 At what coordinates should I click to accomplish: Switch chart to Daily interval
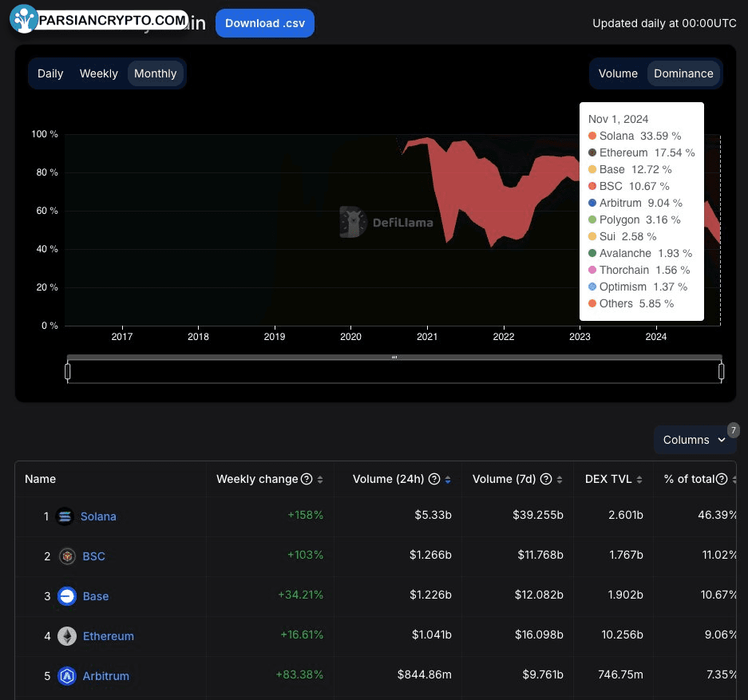[50, 73]
